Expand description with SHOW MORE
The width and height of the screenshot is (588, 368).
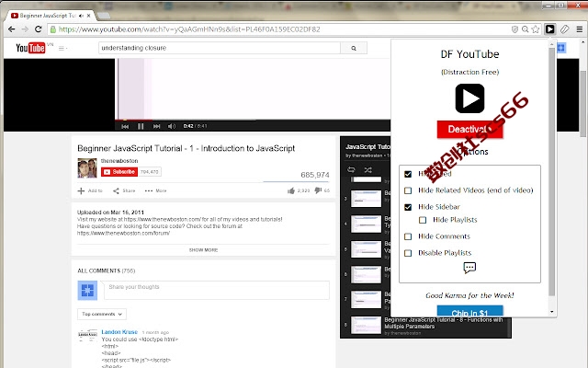203,250
